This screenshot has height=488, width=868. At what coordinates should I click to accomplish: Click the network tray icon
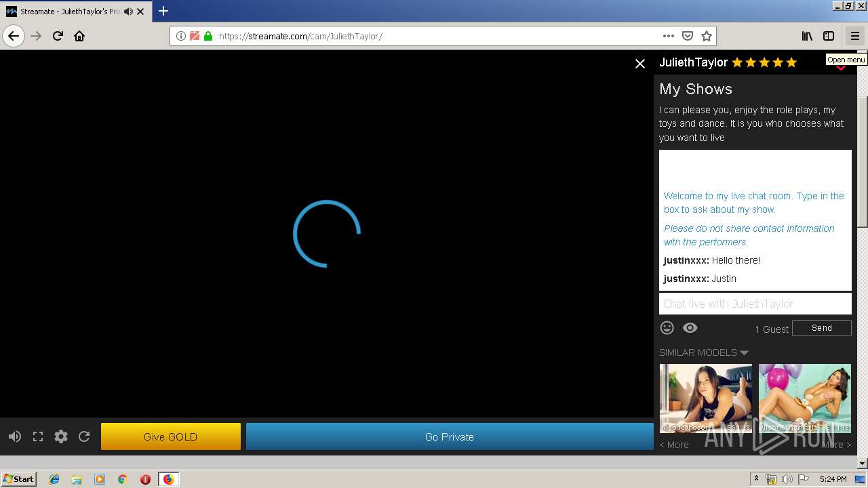point(771,479)
